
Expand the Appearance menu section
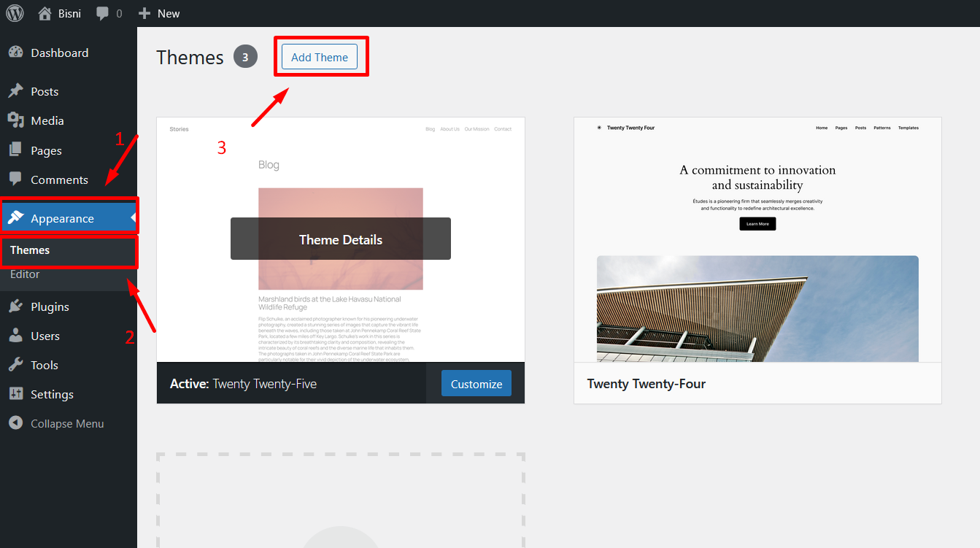(69, 218)
